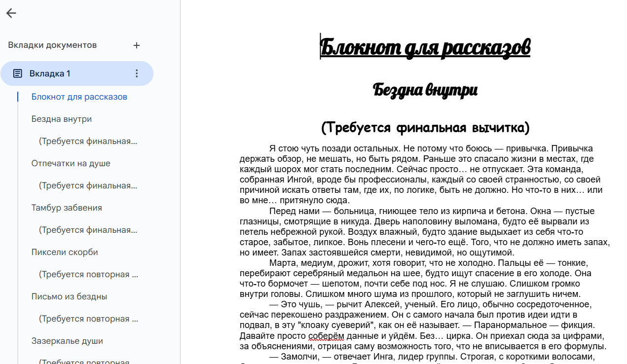Viewport: 627px width, 364px height.
Task: Go to Письмо из бездны outline heading
Action: click(x=69, y=296)
